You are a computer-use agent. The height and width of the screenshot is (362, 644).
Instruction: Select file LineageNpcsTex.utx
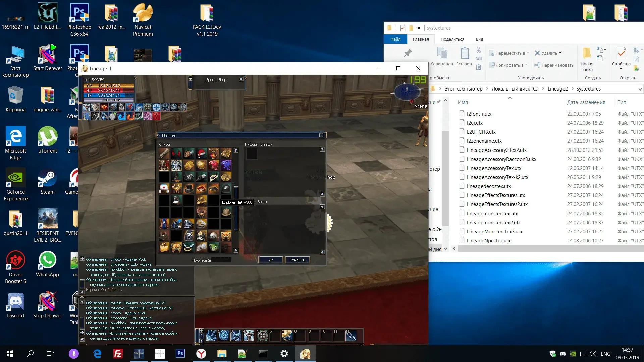point(488,240)
